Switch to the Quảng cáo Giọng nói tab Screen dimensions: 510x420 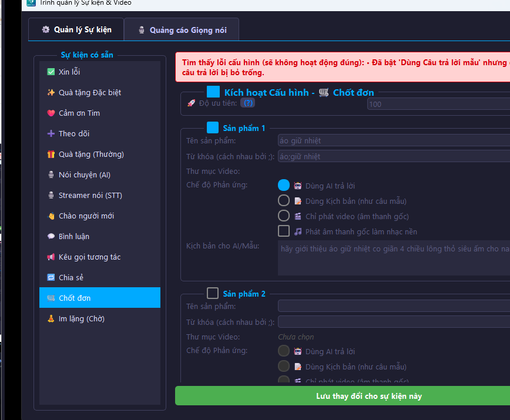click(x=182, y=30)
